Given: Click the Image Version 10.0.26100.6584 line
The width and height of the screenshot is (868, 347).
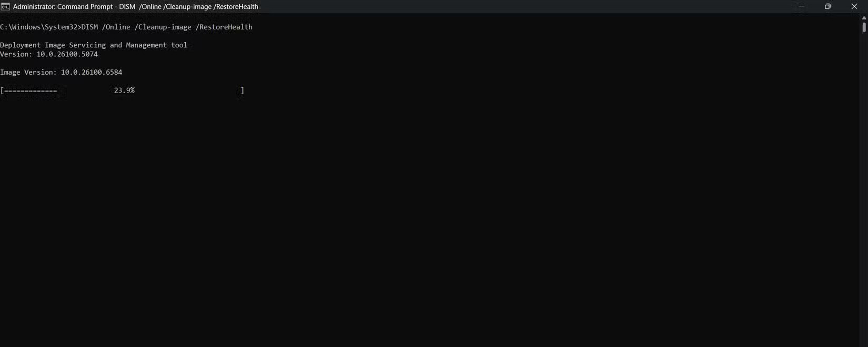Looking at the screenshot, I should coord(61,72).
